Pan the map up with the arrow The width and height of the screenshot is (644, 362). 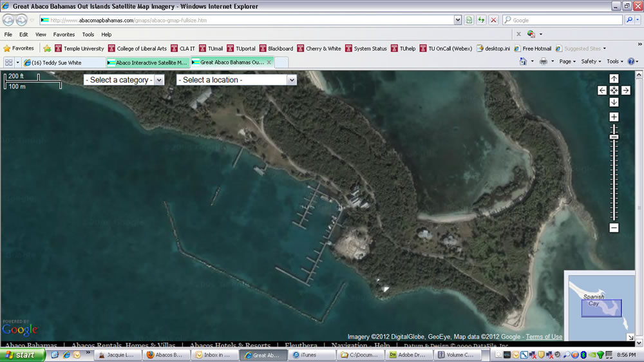(x=614, y=79)
